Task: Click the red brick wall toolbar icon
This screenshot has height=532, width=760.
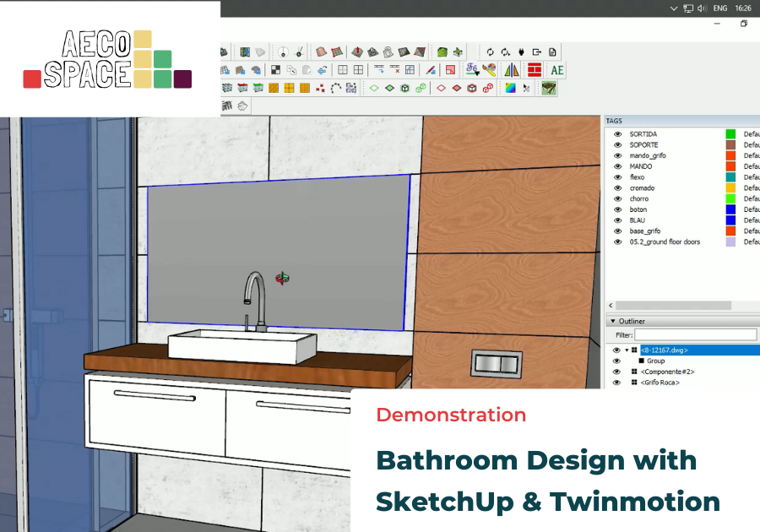Action: click(535, 70)
